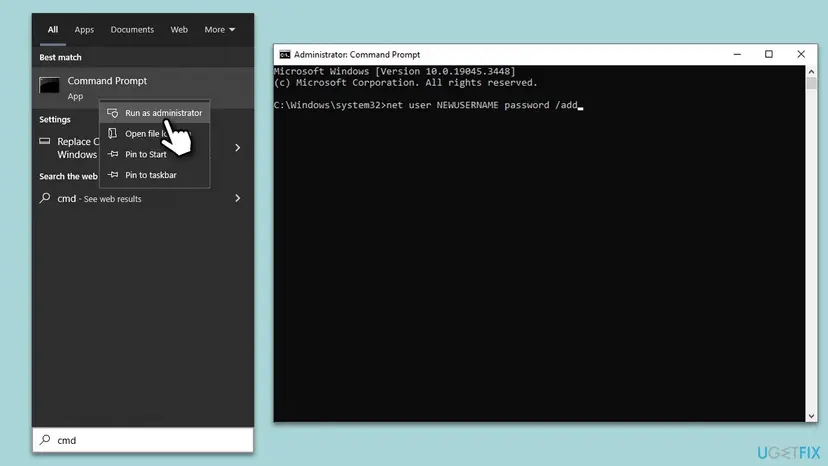This screenshot has width=828, height=466.
Task: Click the 'Best match' heading text
Action: 60,57
